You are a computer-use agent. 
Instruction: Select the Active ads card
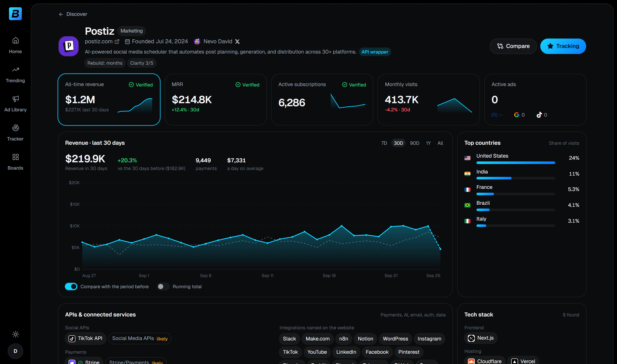pos(535,100)
